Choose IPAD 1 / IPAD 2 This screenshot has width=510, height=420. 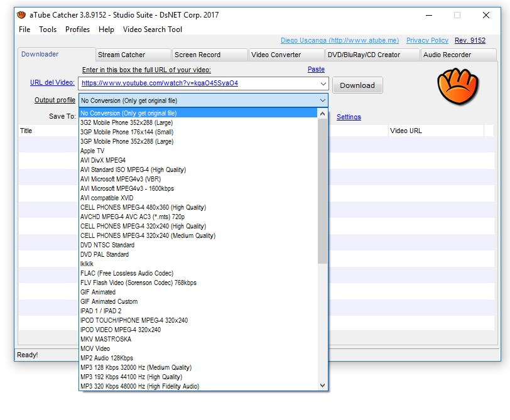coord(198,311)
